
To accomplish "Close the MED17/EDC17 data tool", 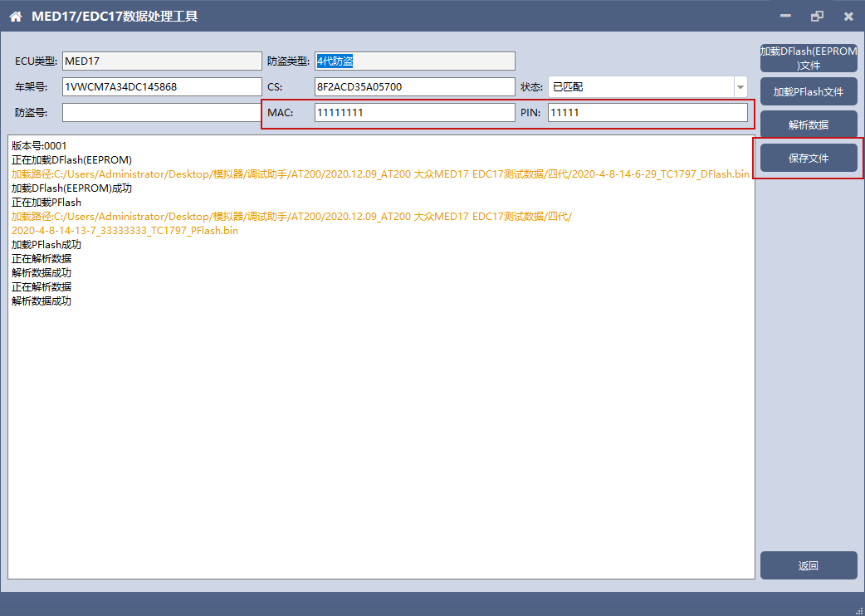I will [848, 16].
